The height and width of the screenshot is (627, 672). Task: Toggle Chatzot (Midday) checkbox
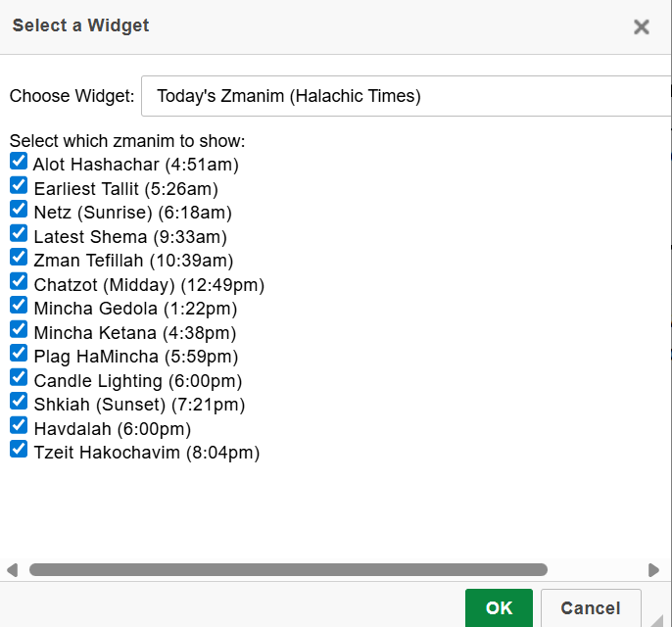click(19, 281)
